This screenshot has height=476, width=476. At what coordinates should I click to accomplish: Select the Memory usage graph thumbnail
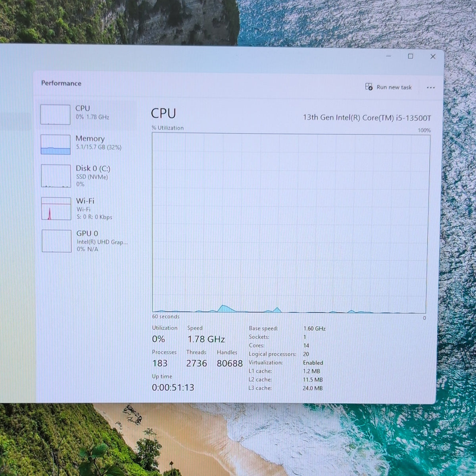pyautogui.click(x=56, y=144)
